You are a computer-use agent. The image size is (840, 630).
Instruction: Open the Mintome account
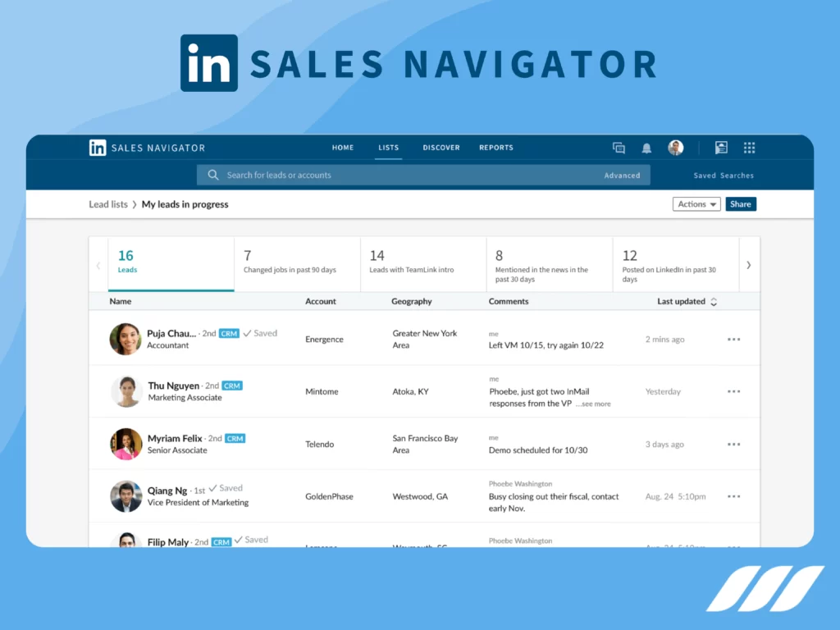[322, 391]
